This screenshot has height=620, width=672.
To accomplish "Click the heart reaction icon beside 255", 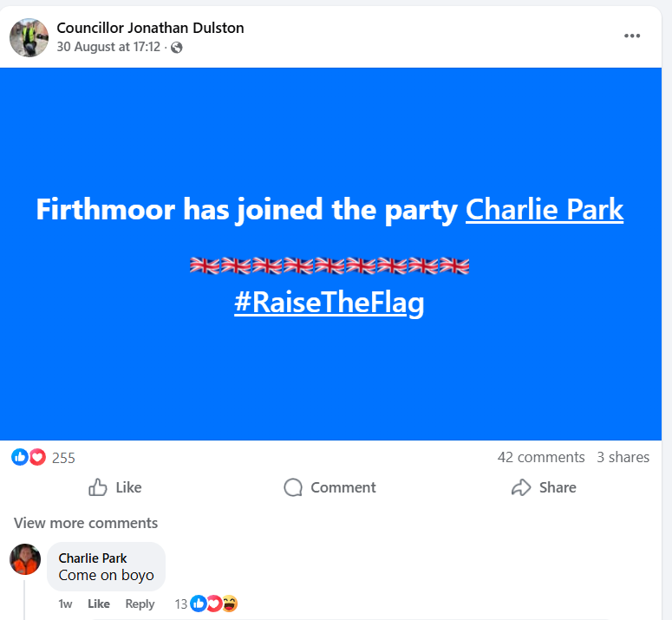I will point(37,457).
